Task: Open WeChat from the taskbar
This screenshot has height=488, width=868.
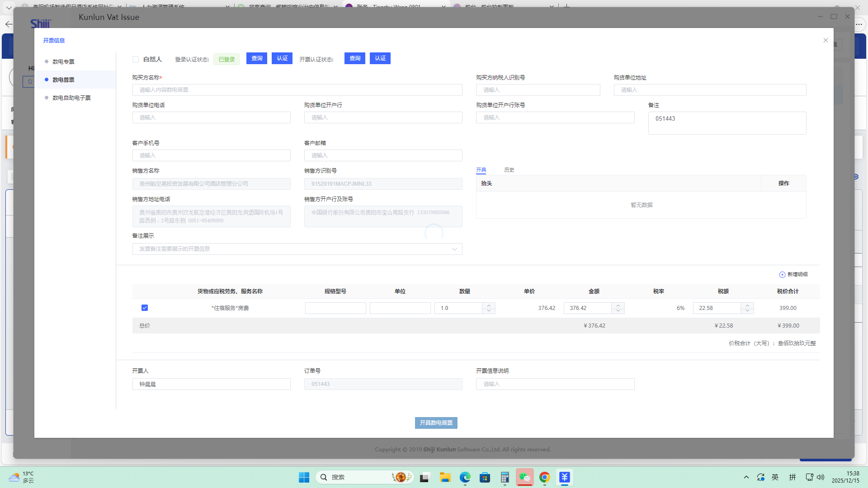Action: pos(524,477)
